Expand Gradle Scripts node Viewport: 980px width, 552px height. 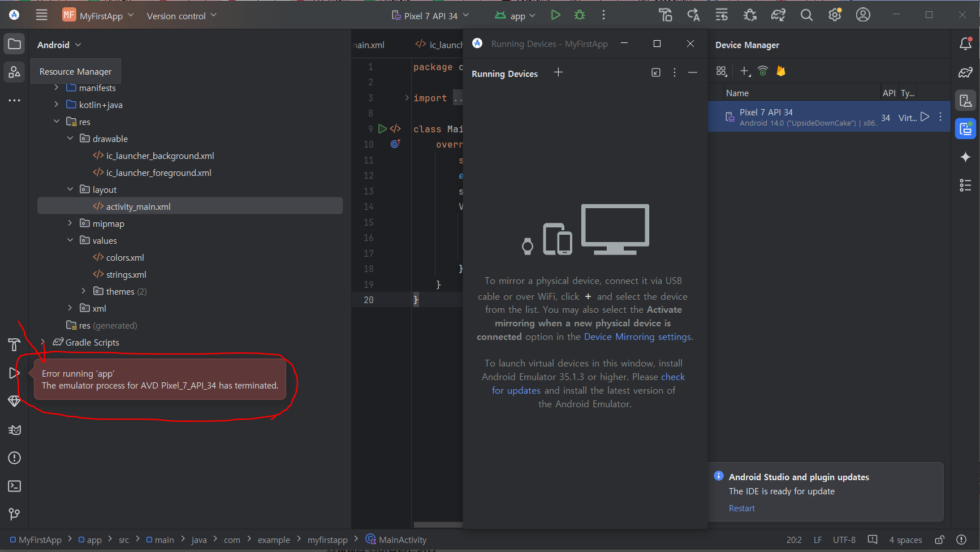coord(42,342)
